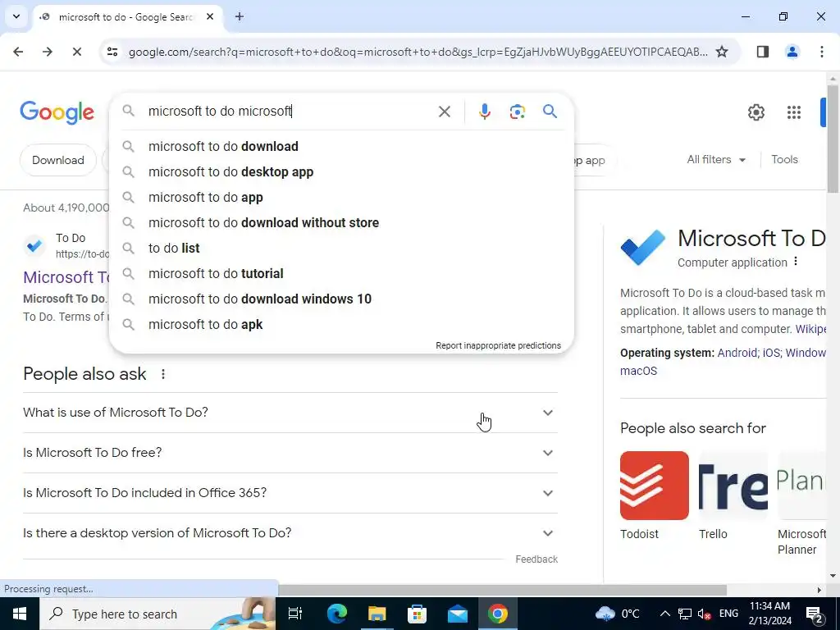The width and height of the screenshot is (840, 630).
Task: Clear the search box text
Action: [x=444, y=112]
